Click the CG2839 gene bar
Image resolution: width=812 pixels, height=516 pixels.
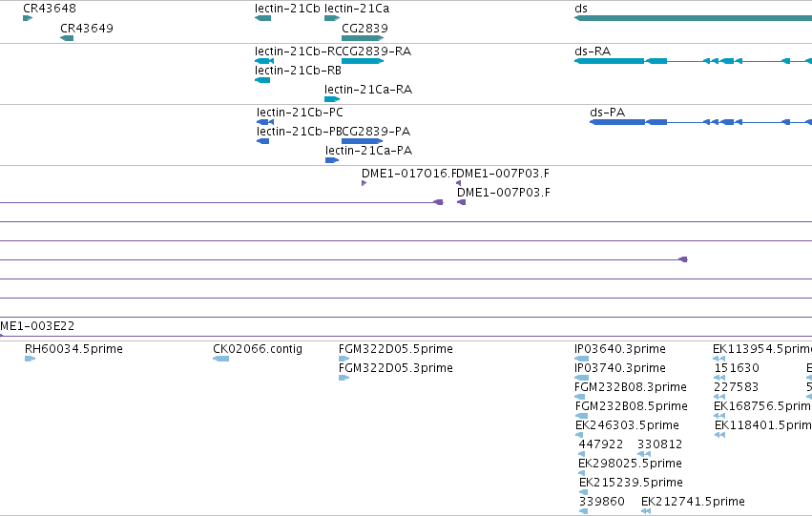coord(363,38)
